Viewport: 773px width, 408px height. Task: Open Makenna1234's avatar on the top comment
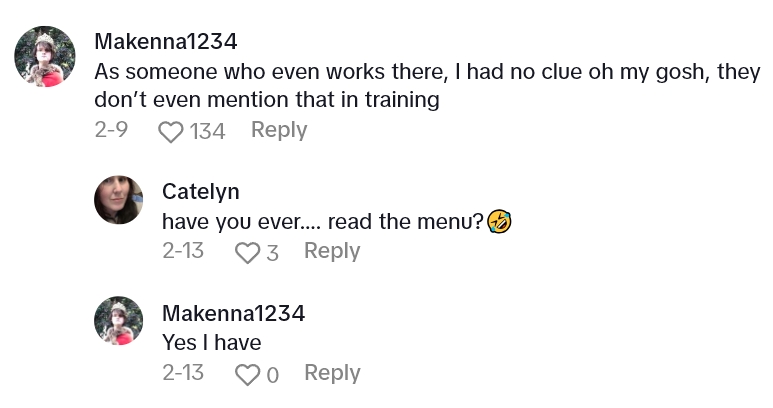pos(46,56)
